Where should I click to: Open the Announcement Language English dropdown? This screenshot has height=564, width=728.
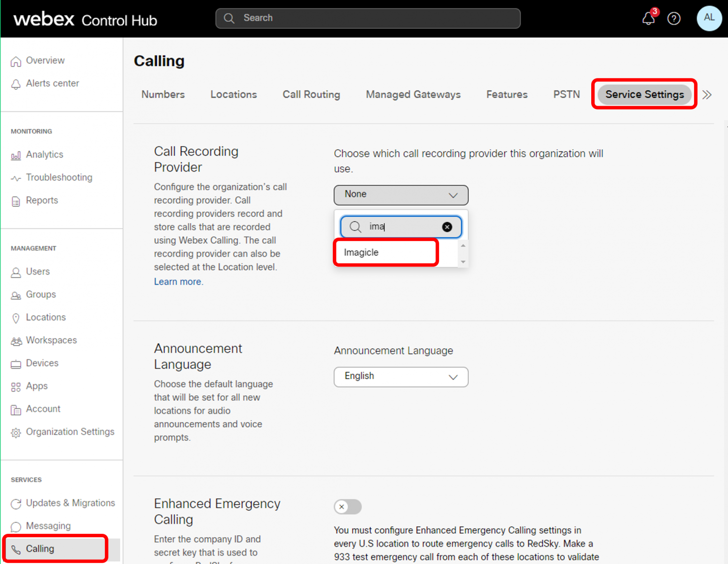tap(401, 377)
